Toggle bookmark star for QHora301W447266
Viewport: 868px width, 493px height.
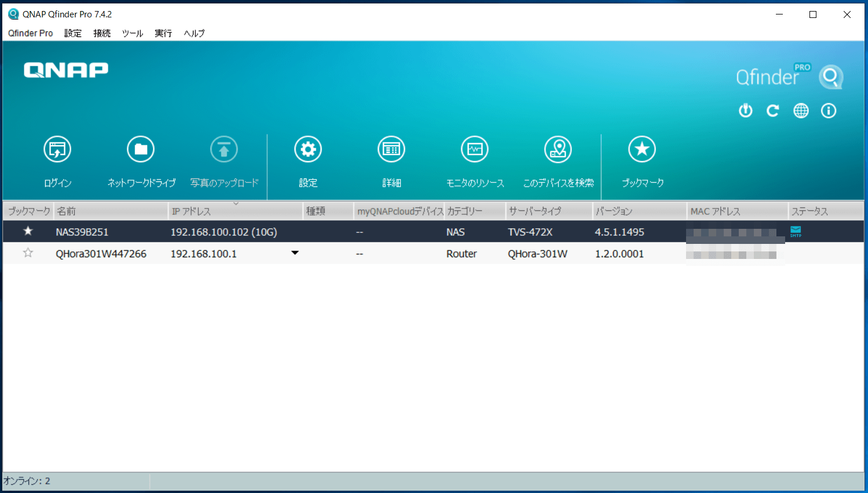tap(28, 253)
